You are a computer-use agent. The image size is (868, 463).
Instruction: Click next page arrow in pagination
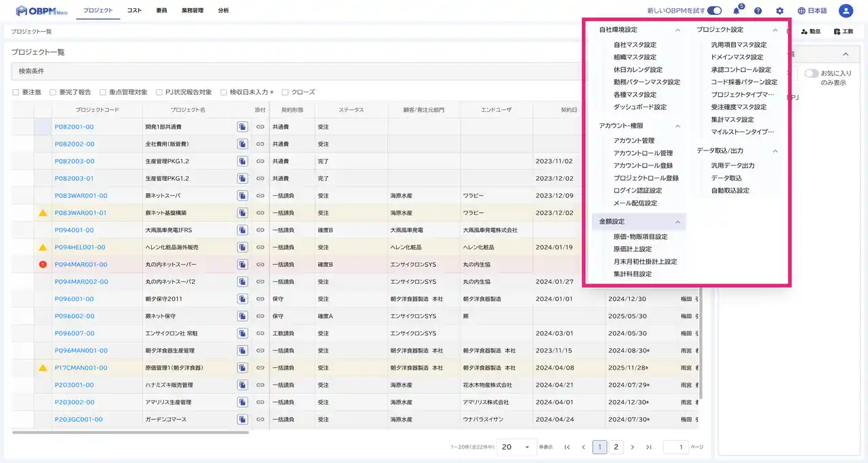tap(633, 447)
